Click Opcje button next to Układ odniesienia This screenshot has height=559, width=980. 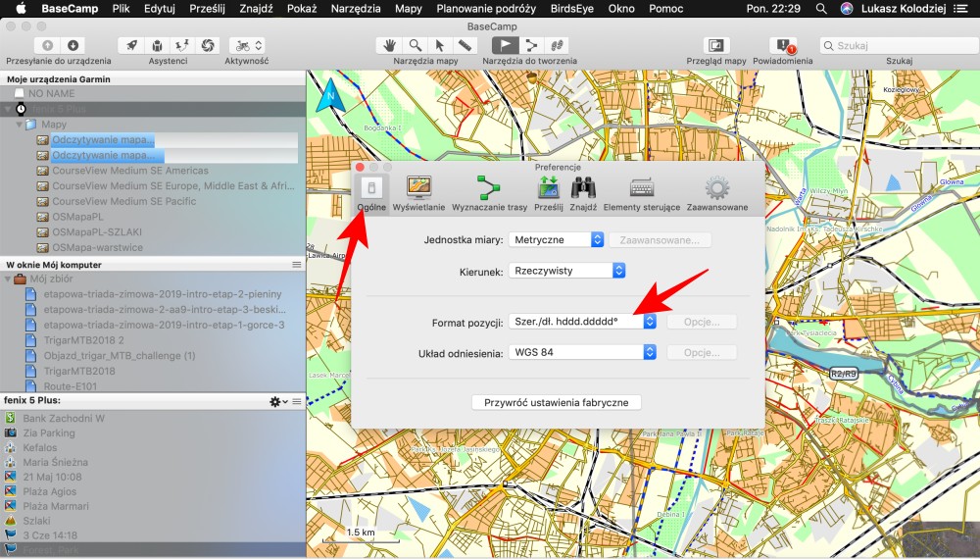coord(702,352)
